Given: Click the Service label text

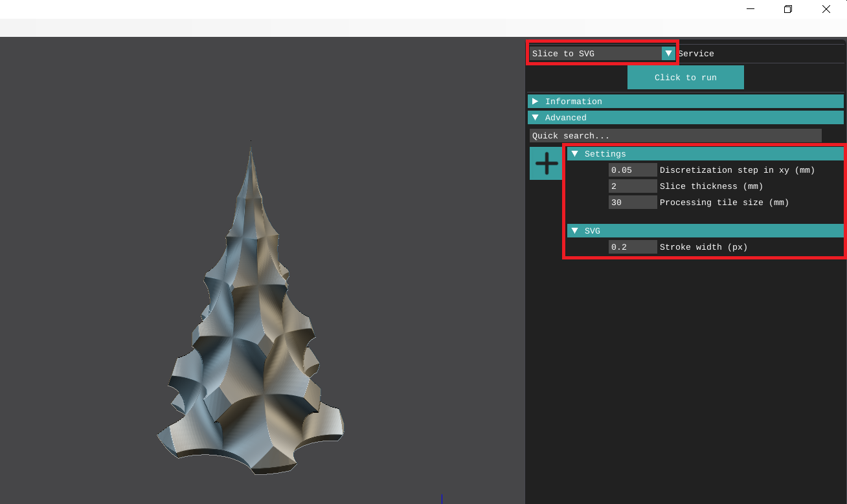Looking at the screenshot, I should click(x=696, y=54).
